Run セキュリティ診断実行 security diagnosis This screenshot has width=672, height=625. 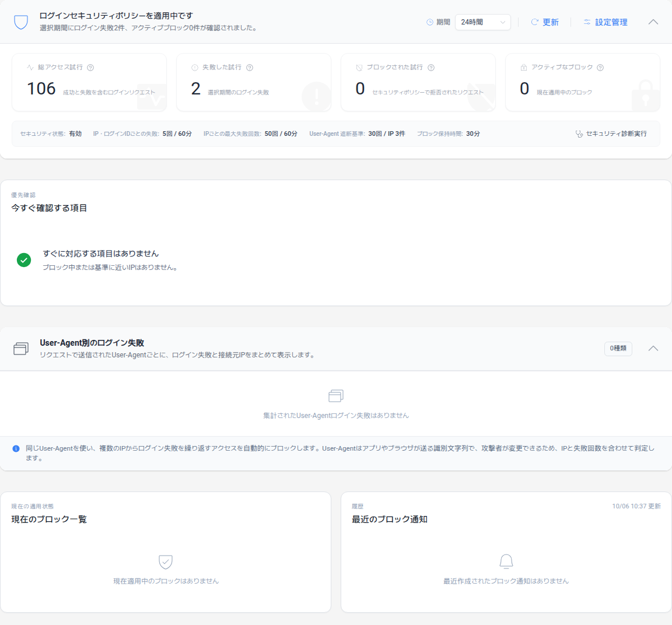coord(611,134)
